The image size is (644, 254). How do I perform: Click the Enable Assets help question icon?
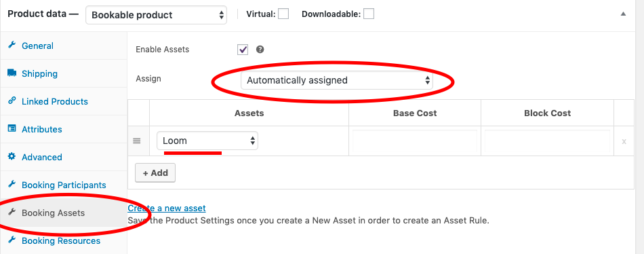pos(260,50)
